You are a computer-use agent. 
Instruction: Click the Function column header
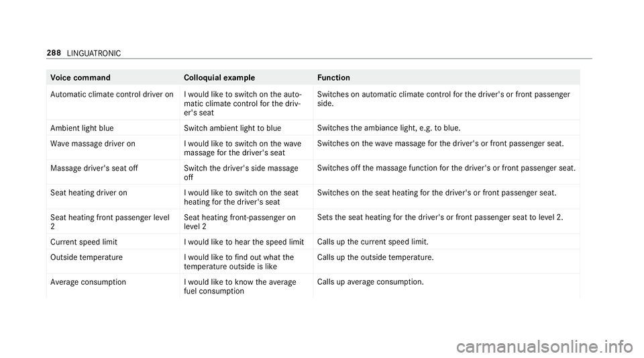[x=333, y=78]
